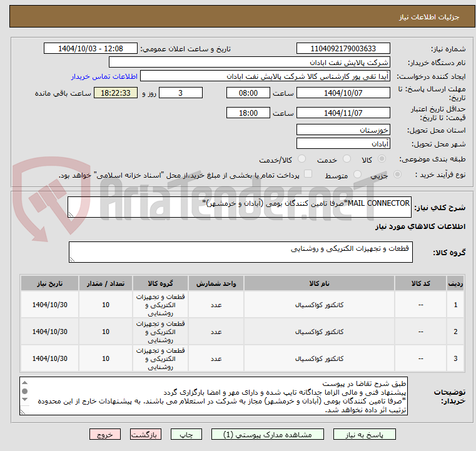Click scroll up arrow in buyer notes
The height and width of the screenshot is (451, 476).
tap(25, 383)
